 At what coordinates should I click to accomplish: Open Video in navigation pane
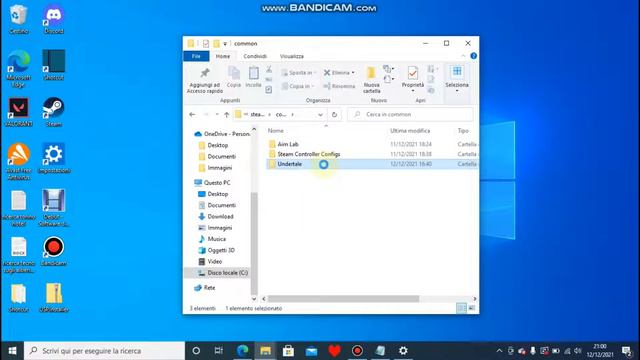pyautogui.click(x=210, y=261)
